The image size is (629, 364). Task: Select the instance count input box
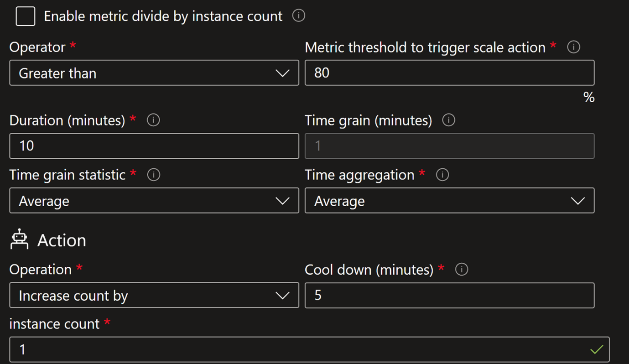click(x=296, y=349)
